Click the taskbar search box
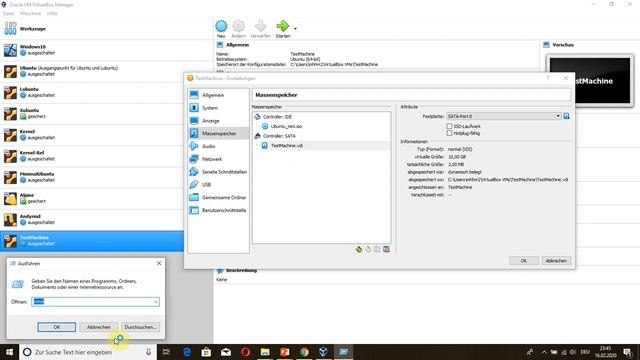The height and width of the screenshot is (360, 640). [88, 352]
